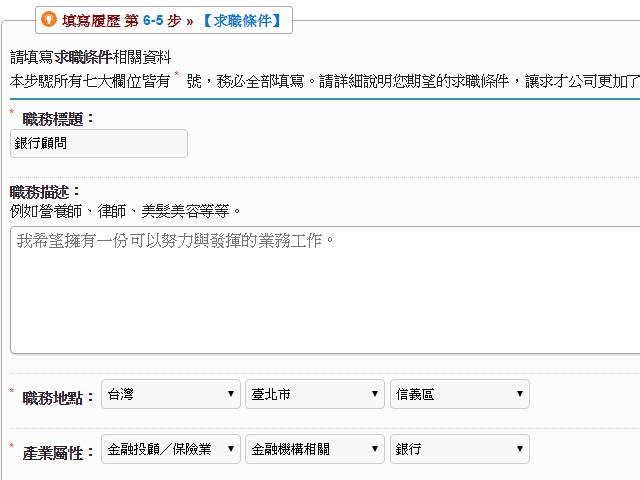The width and height of the screenshot is (640, 480).
Task: Click the 請填寫求職條件相關資料 instruction line
Action: (x=90, y=57)
